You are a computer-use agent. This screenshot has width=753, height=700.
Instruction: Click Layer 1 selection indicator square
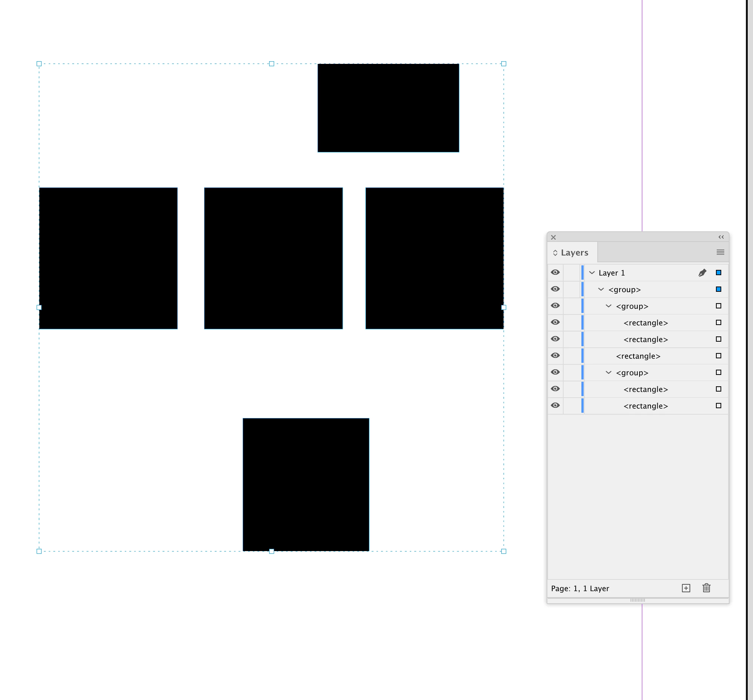click(718, 273)
